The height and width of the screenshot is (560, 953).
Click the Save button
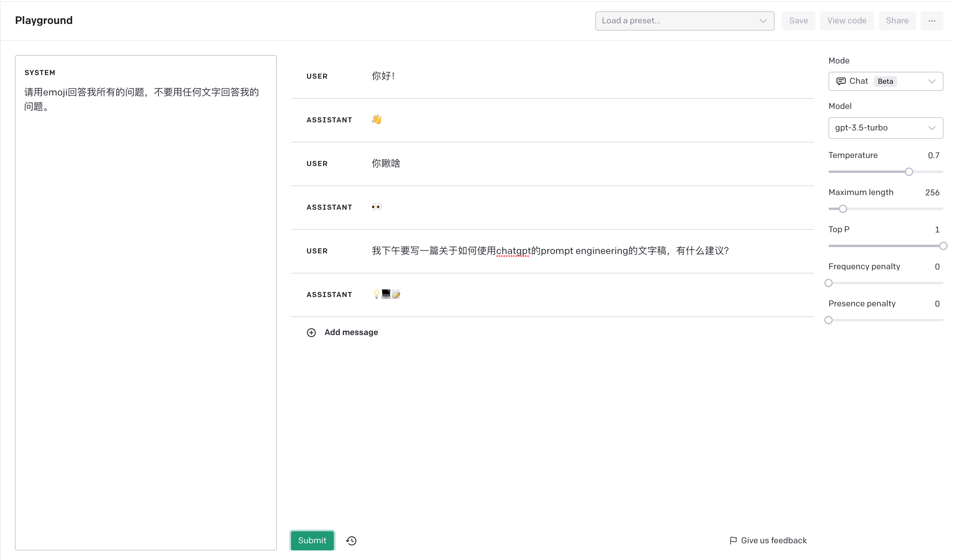pyautogui.click(x=798, y=21)
